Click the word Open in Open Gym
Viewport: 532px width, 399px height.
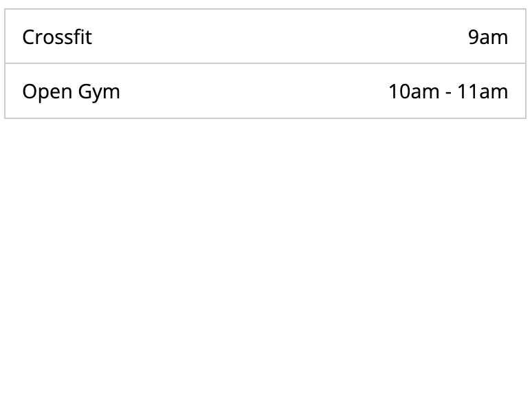pyautogui.click(x=47, y=92)
